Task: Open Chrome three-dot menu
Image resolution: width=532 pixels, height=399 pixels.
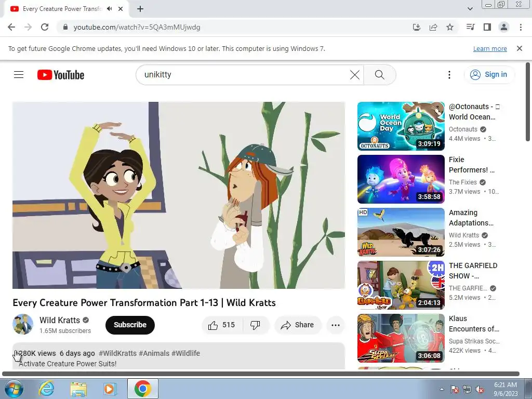Action: click(521, 27)
